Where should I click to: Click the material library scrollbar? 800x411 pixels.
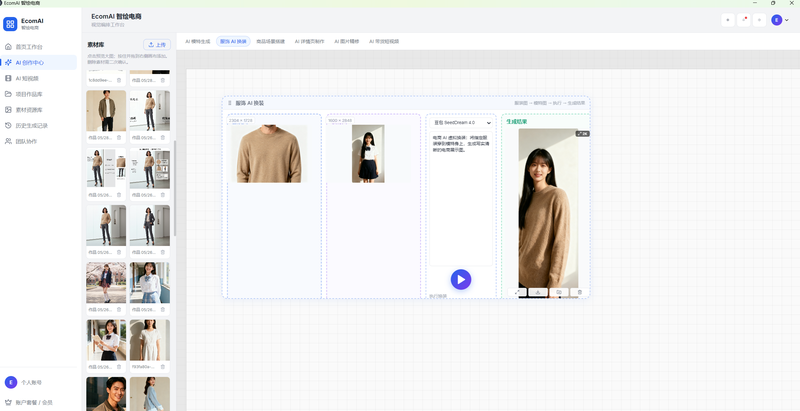click(x=175, y=188)
